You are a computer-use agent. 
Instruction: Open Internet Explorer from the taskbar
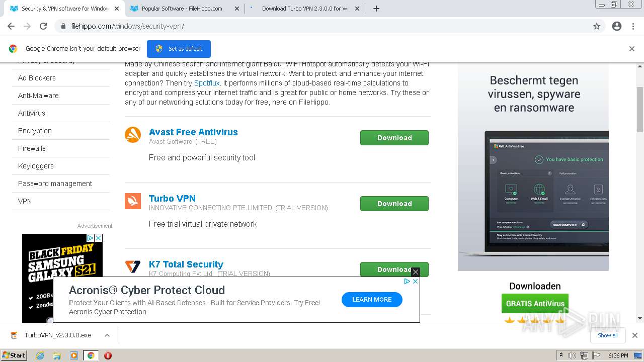point(40,355)
